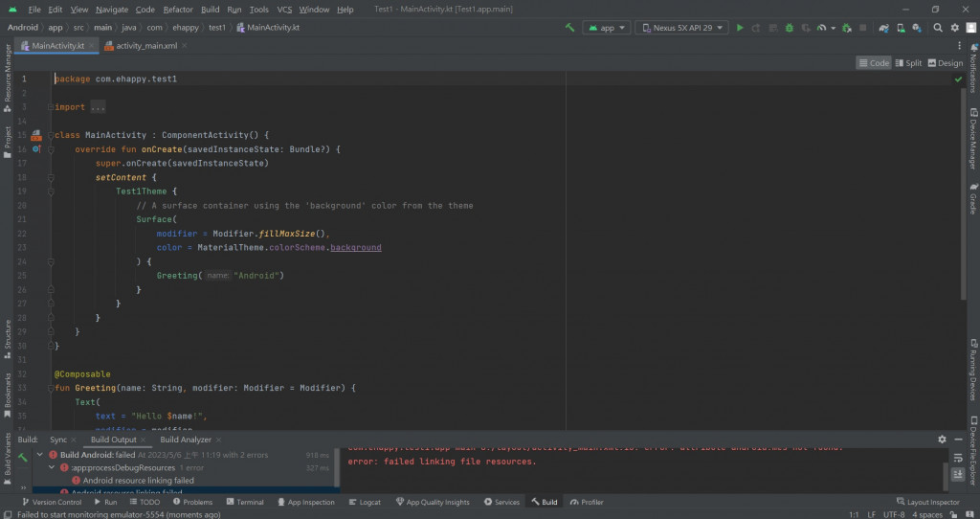Screen dimensions: 980x519
Task: Open the Nexus 5X API 29 device dropdown
Action: tap(681, 28)
